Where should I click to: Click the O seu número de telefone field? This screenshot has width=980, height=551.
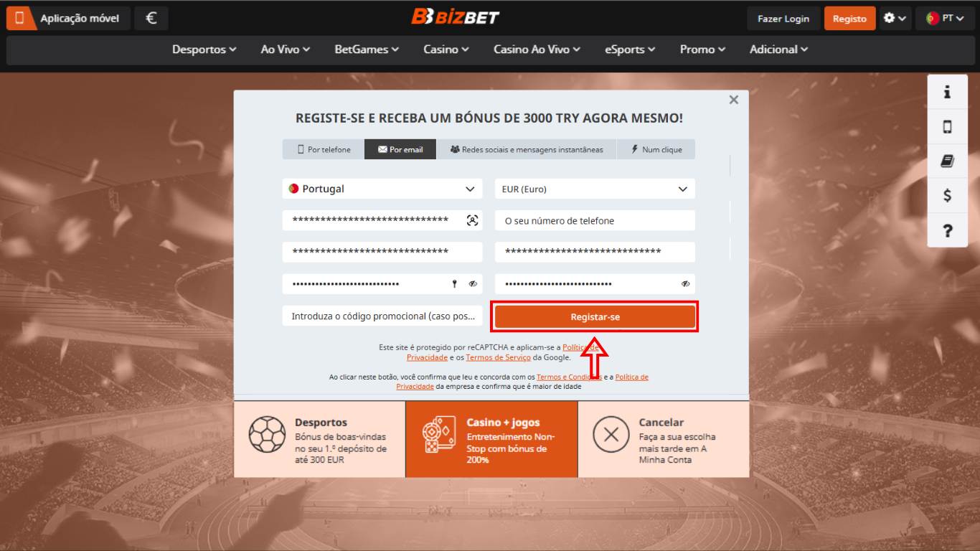click(x=595, y=220)
